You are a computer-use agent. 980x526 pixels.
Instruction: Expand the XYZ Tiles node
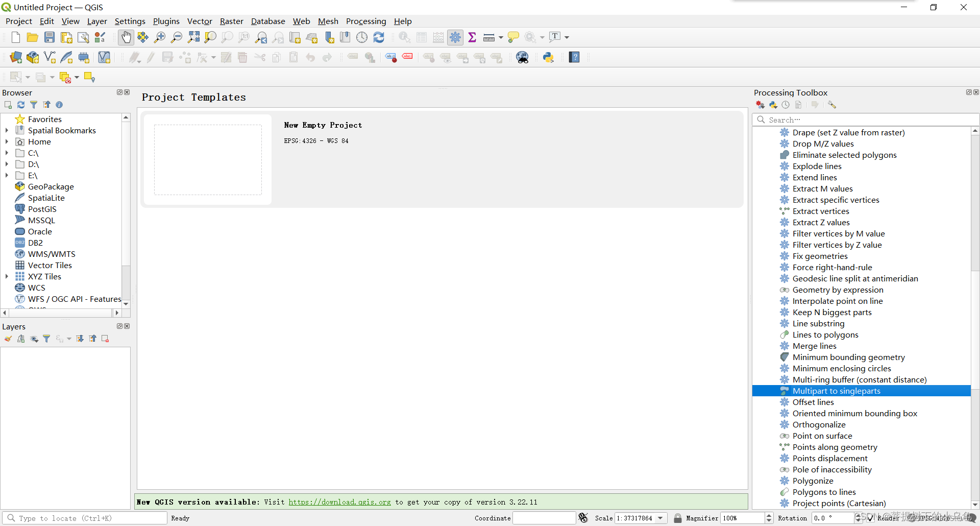click(7, 276)
